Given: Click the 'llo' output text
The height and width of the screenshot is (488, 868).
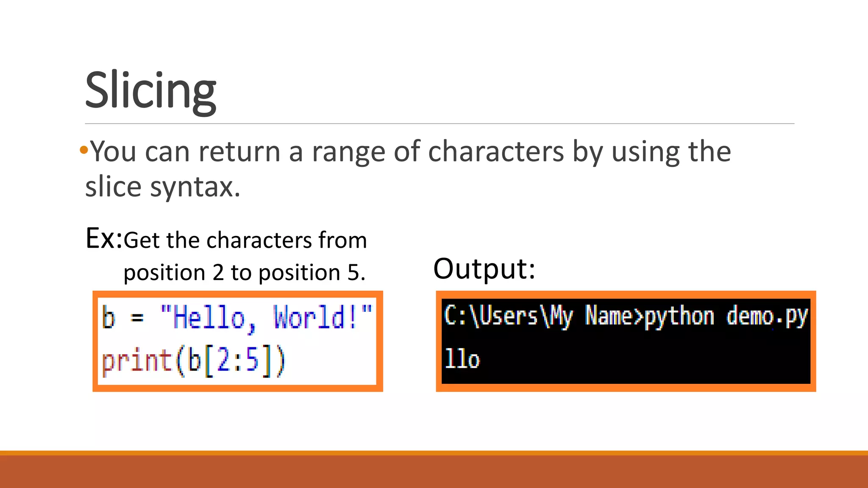Looking at the screenshot, I should [462, 359].
